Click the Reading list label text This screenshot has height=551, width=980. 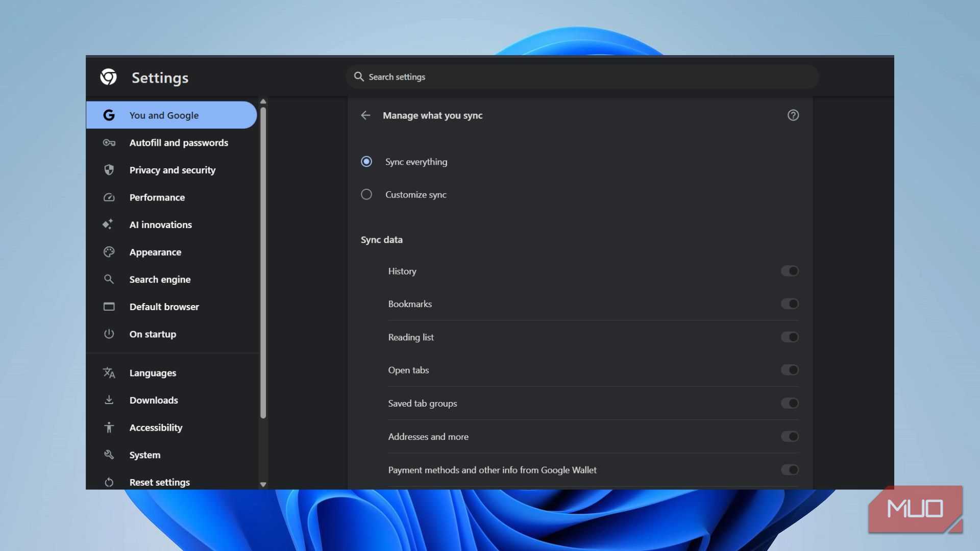point(411,337)
